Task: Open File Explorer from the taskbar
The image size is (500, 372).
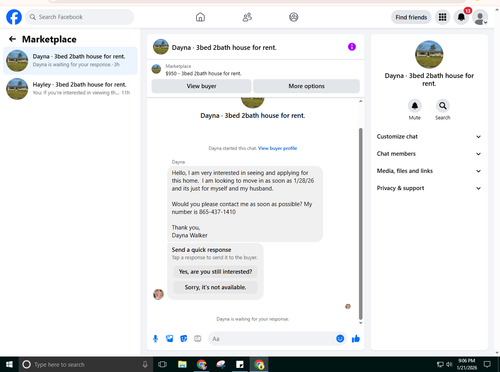Action: point(182,364)
